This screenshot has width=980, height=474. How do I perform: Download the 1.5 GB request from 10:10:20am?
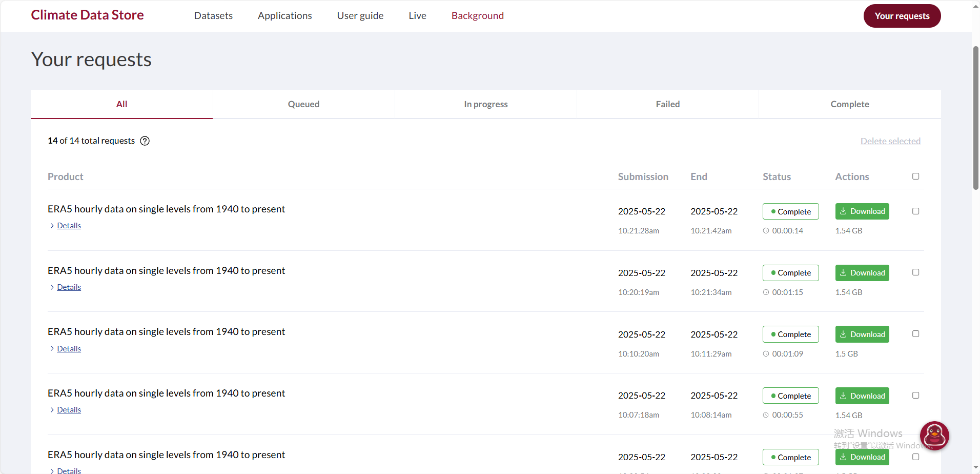pyautogui.click(x=862, y=334)
